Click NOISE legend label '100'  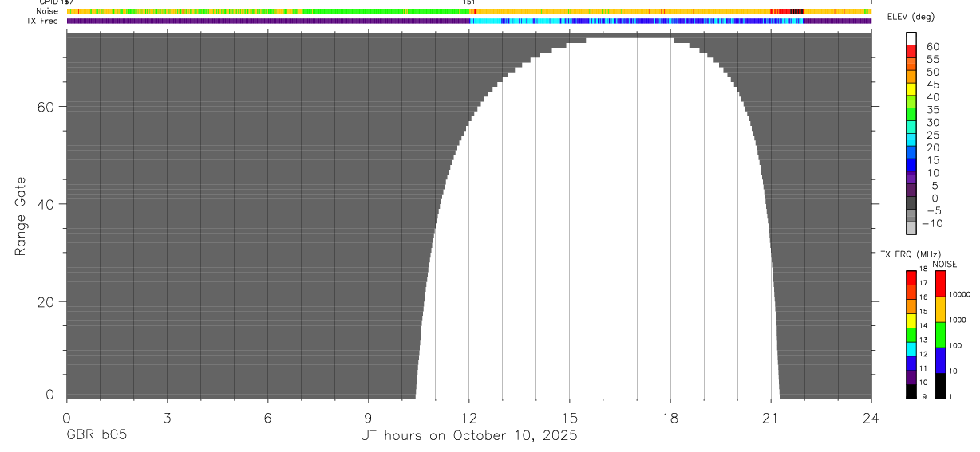955,345
